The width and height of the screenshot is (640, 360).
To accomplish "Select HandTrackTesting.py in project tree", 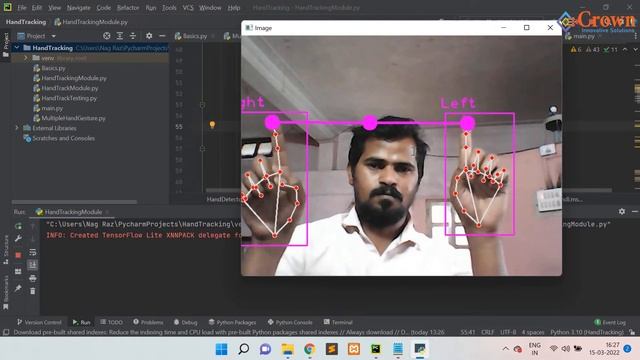I will click(69, 98).
